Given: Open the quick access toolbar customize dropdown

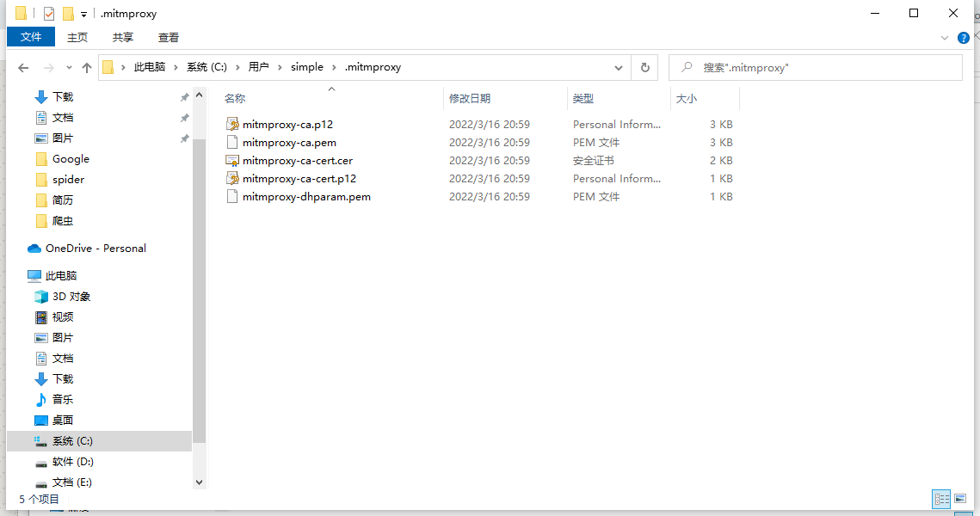Looking at the screenshot, I should click(83, 14).
